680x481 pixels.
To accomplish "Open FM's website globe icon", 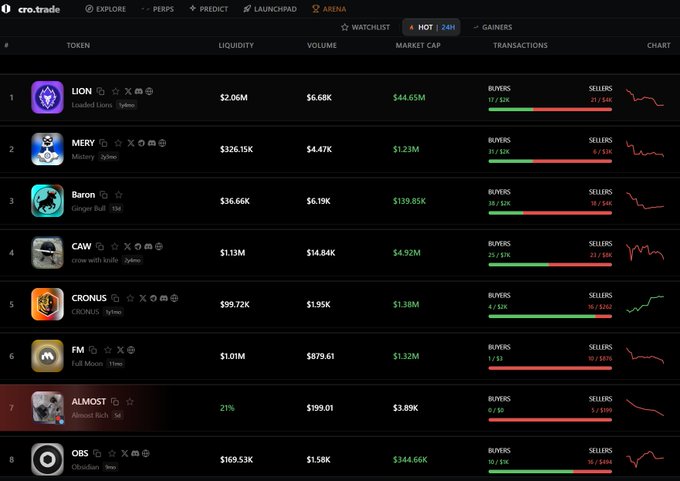I will click(131, 350).
